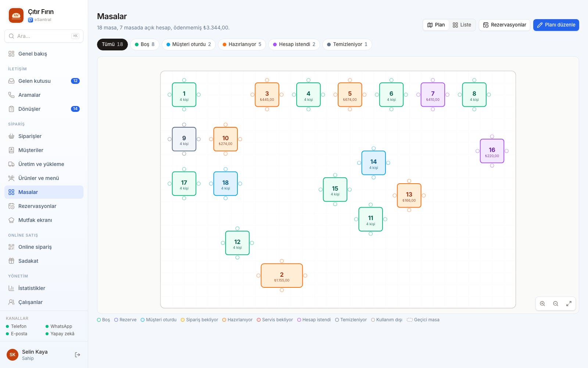Open the Rezervasyonlar button in header

tap(505, 25)
